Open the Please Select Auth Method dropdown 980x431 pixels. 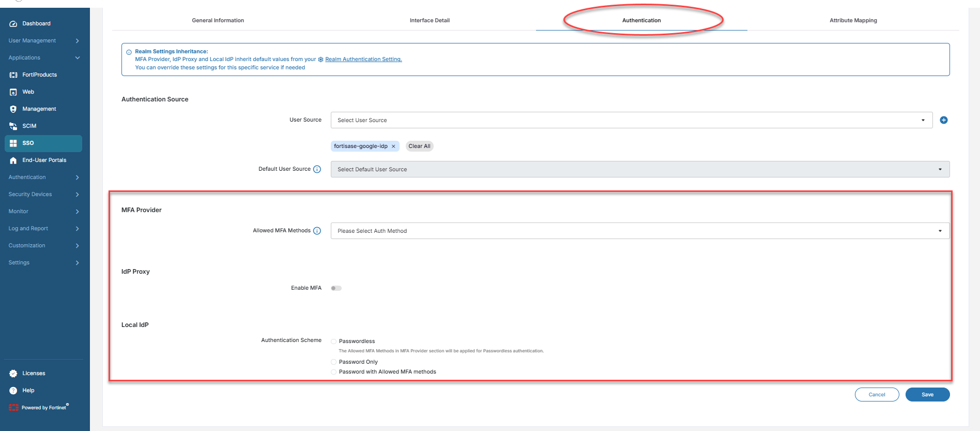click(639, 231)
